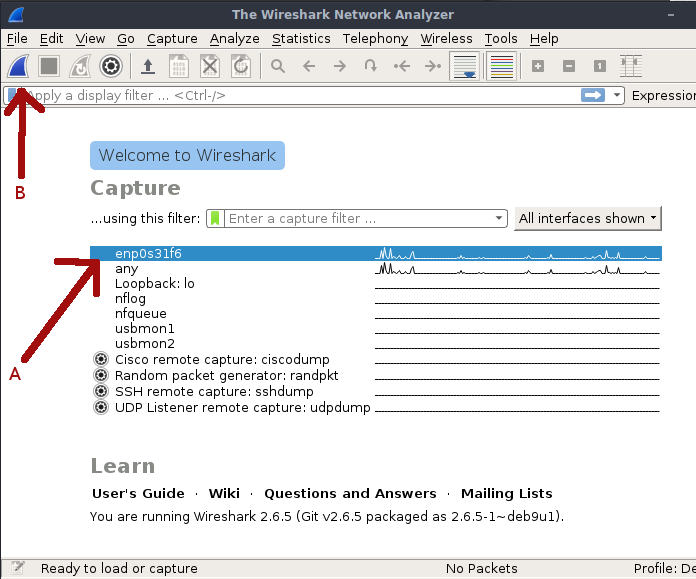696x579 pixels.
Task: Open the View menu
Action: 90,39
